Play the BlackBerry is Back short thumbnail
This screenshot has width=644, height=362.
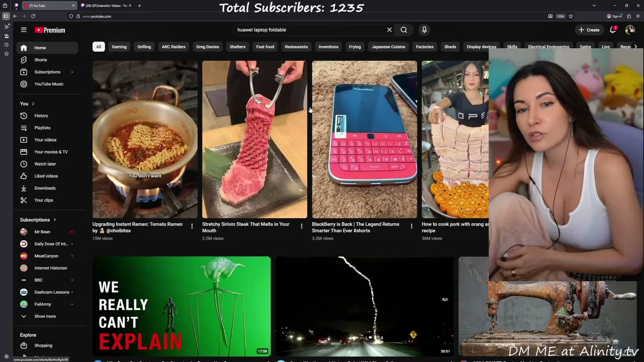coord(364,139)
